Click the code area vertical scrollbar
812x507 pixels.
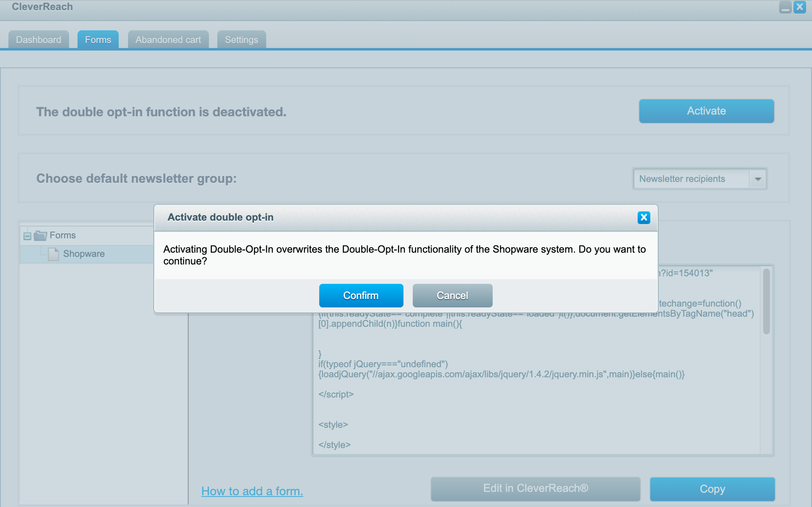[766, 302]
